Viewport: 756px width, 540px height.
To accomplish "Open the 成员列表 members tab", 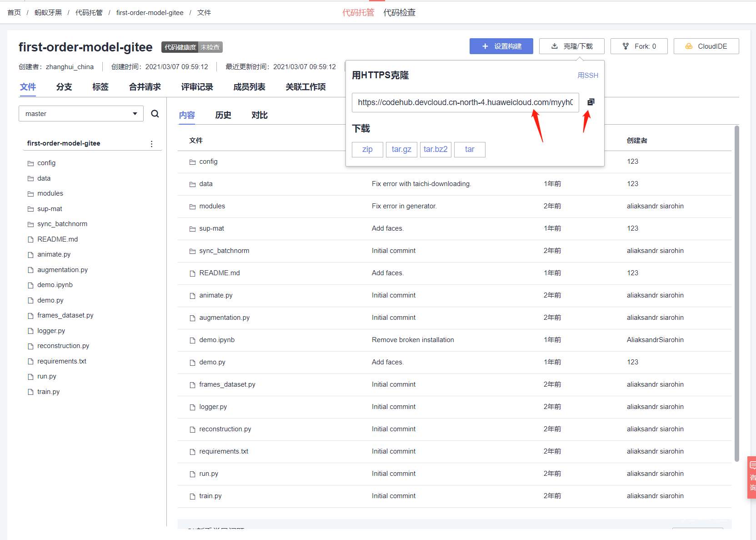I will [249, 87].
